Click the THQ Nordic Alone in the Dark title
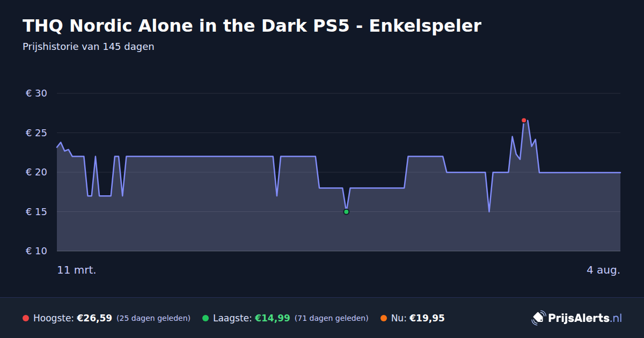The width and height of the screenshot is (644, 338). coord(252,26)
